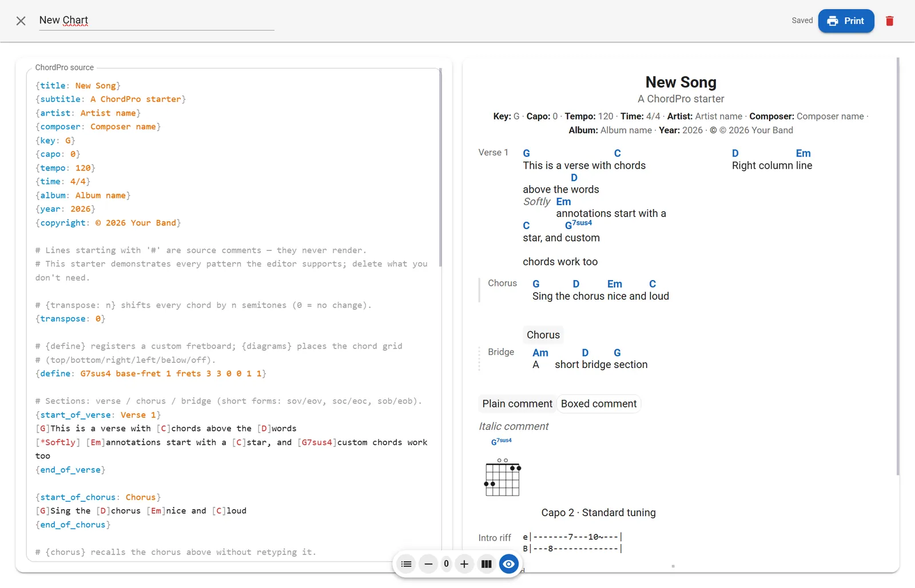
Task: Click the minus transpose down icon
Action: click(x=428, y=564)
